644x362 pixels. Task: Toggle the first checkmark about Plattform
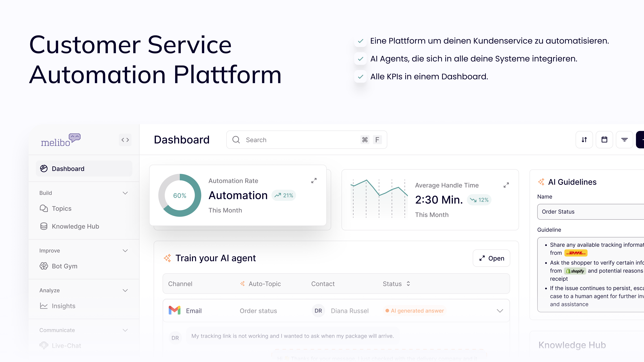pyautogui.click(x=360, y=41)
